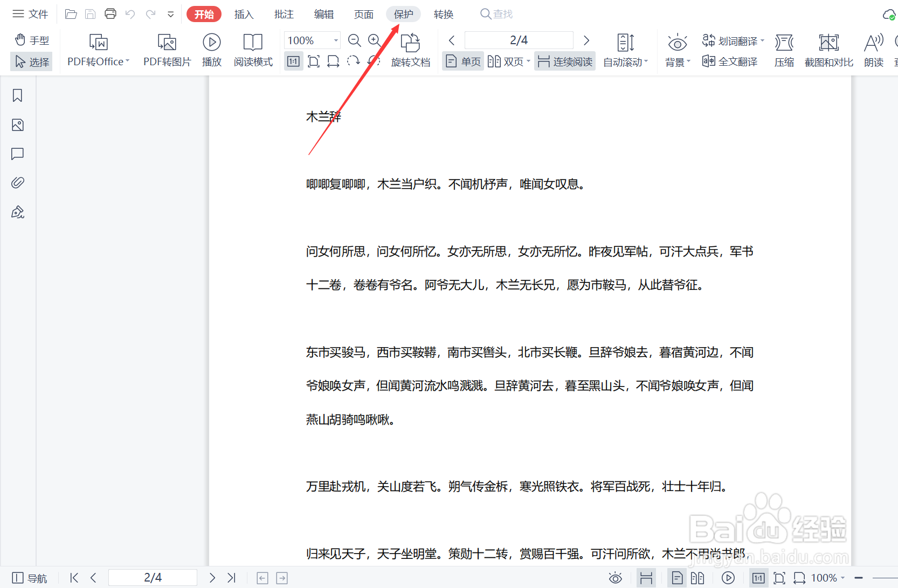Toggle 连续阅读 continuous reading
The image size is (898, 588).
point(565,61)
